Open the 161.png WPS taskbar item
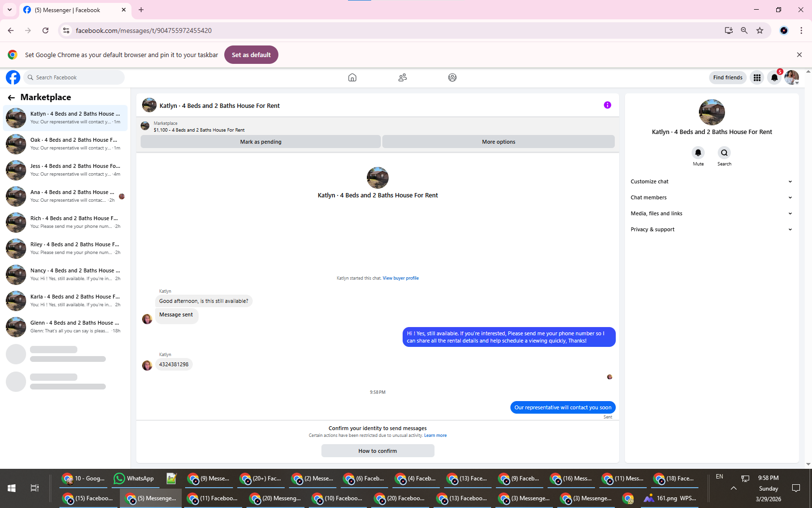Screen dimensions: 812x508 [670, 498]
